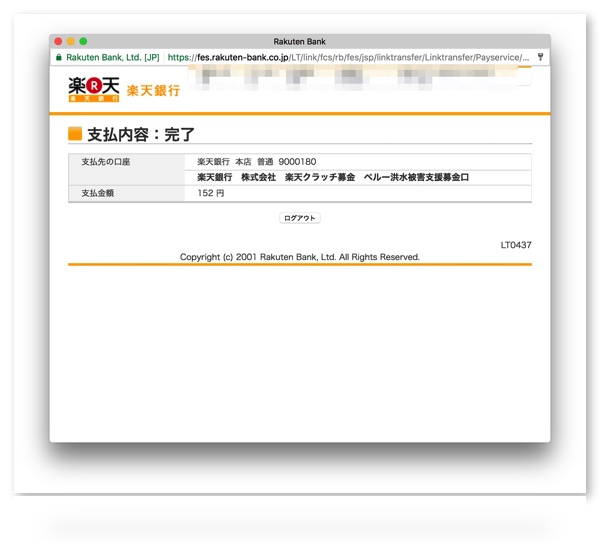The image size is (600, 558).
Task: Click the ログアウト logout button
Action: [x=300, y=218]
